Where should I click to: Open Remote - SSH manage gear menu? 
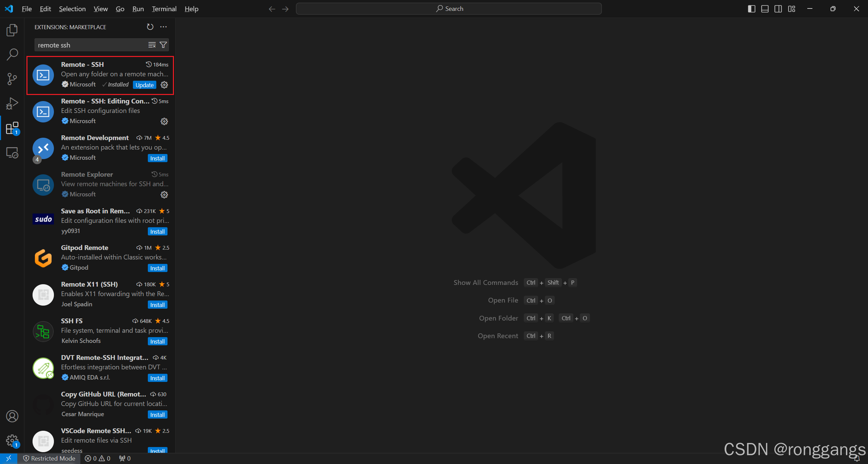tap(164, 85)
